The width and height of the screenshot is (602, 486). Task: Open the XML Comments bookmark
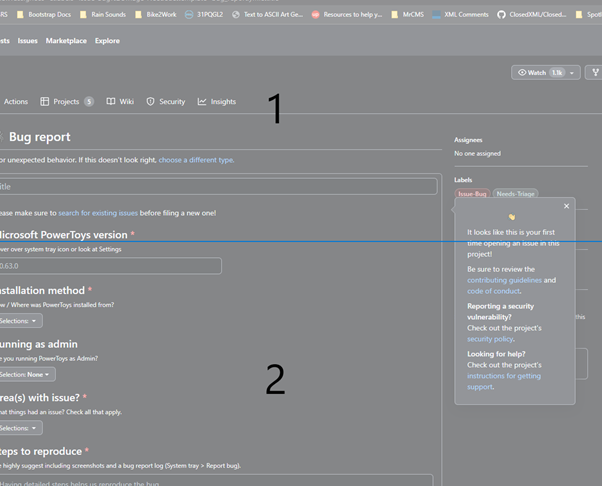460,15
